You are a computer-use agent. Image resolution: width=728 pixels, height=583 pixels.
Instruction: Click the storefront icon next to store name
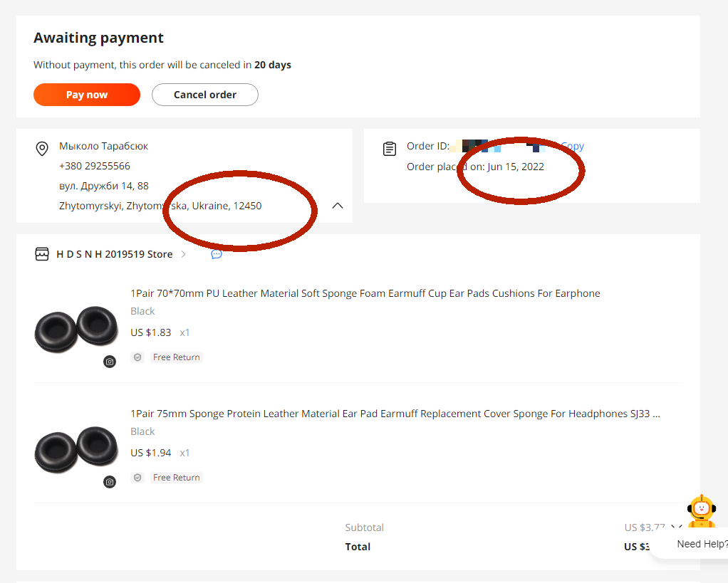(42, 254)
